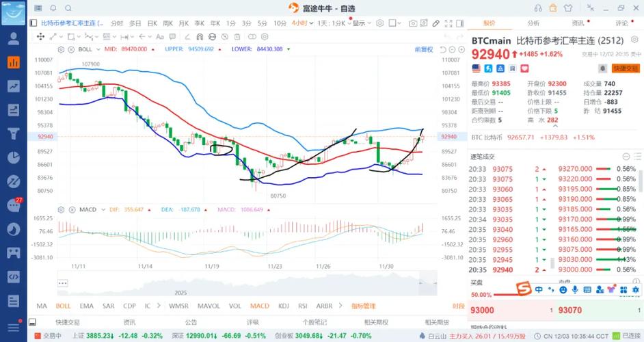This screenshot has width=644, height=342.
Task: Open the 显示 display dropdown
Action: coord(362,23)
